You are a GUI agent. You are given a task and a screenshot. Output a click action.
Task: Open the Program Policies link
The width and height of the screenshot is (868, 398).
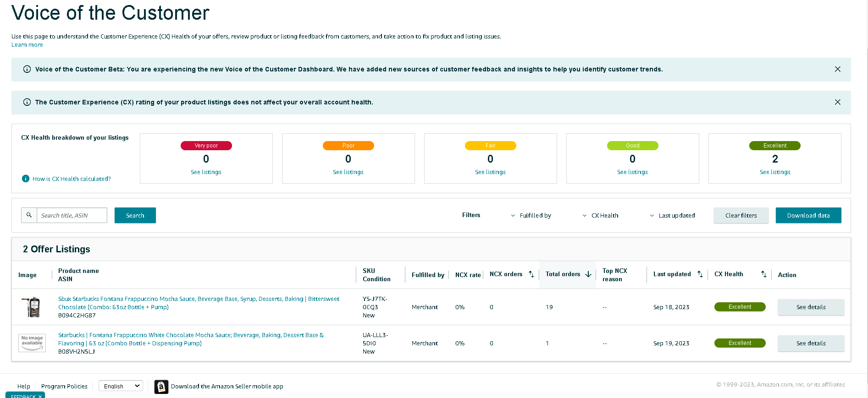click(x=64, y=387)
